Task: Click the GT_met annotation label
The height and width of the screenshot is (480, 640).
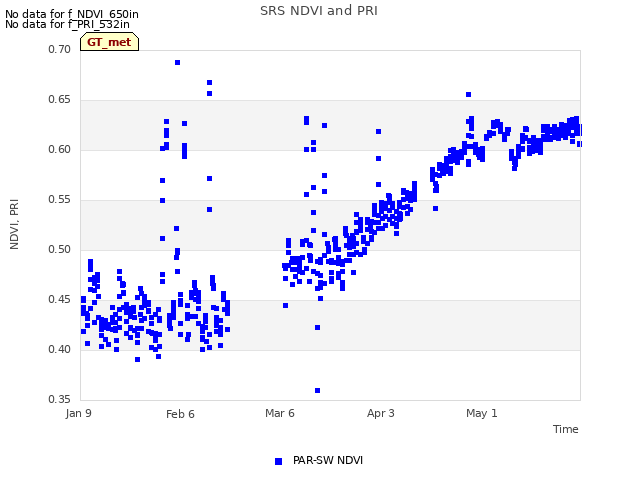Action: [x=109, y=42]
